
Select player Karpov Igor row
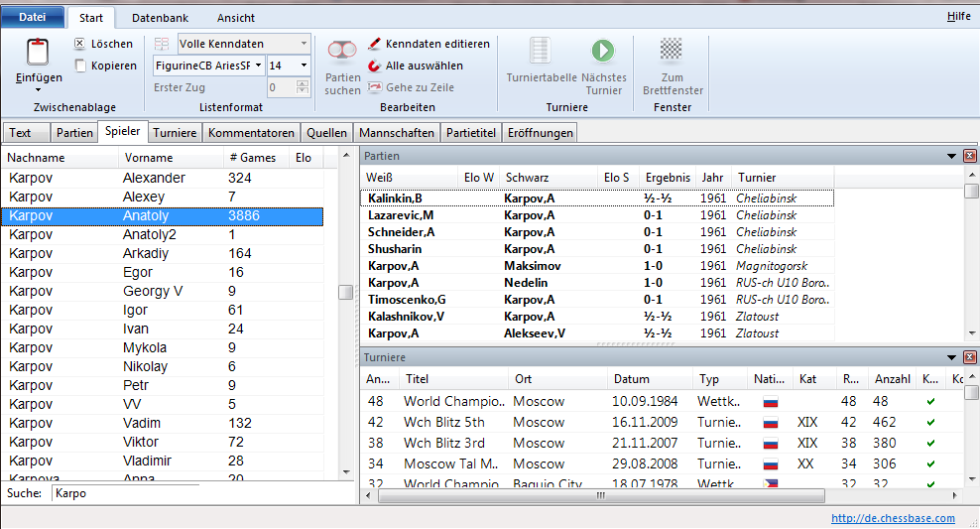click(x=163, y=310)
